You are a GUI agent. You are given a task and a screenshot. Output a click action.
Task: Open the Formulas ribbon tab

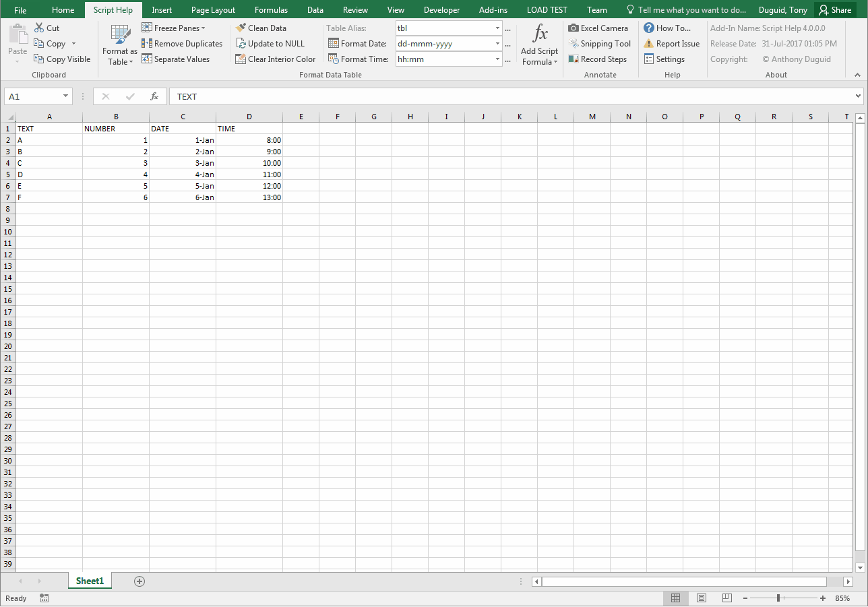[x=271, y=10]
